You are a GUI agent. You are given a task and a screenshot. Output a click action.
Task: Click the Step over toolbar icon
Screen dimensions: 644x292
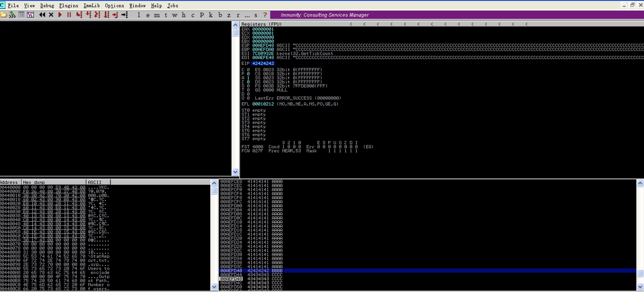(x=88, y=15)
